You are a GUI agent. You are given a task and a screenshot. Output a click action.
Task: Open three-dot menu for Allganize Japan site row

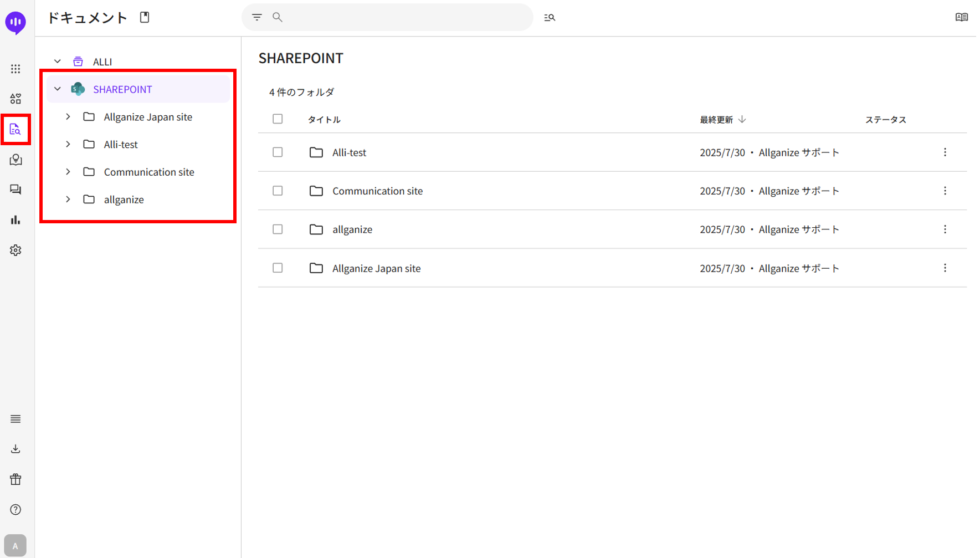coord(945,268)
